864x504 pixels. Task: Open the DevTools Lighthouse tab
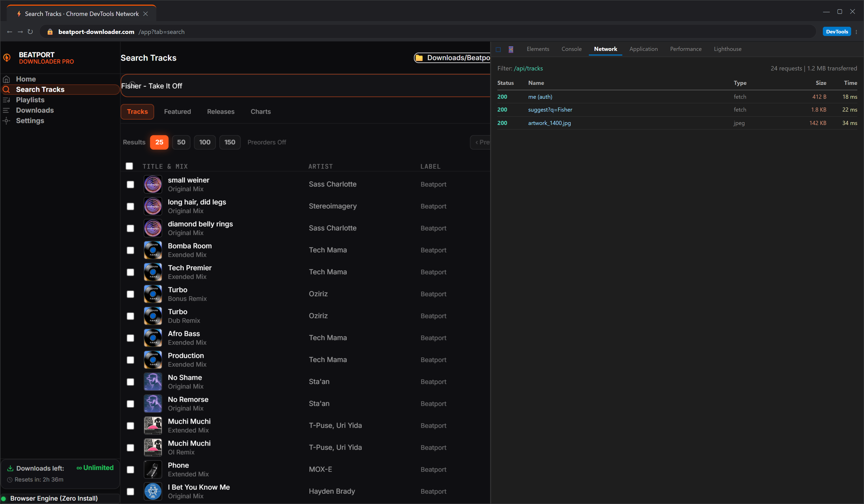[x=727, y=49]
